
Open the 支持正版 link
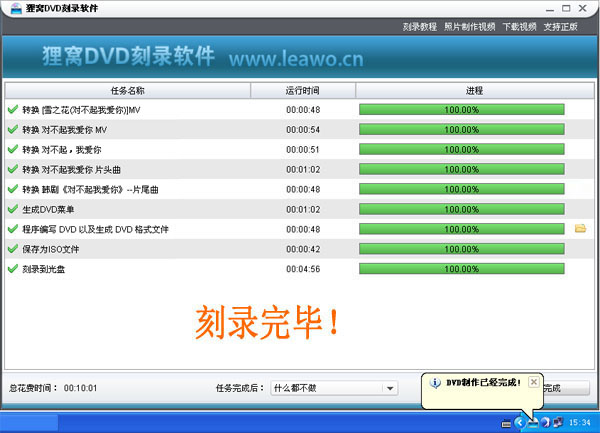point(560,27)
